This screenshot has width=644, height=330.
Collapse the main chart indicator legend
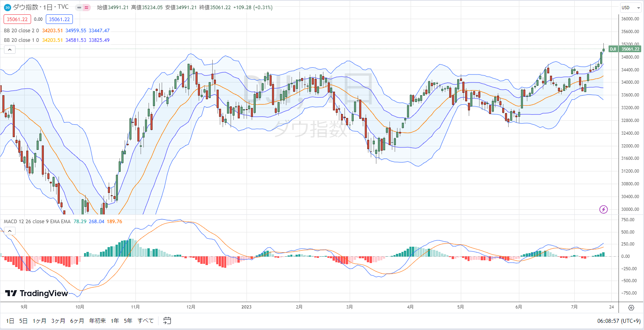click(x=10, y=50)
